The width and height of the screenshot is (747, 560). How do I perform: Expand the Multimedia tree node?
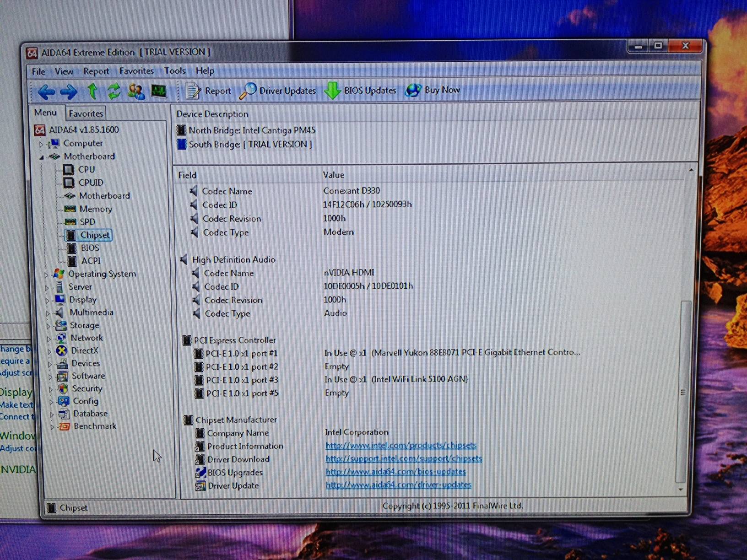[x=48, y=313]
